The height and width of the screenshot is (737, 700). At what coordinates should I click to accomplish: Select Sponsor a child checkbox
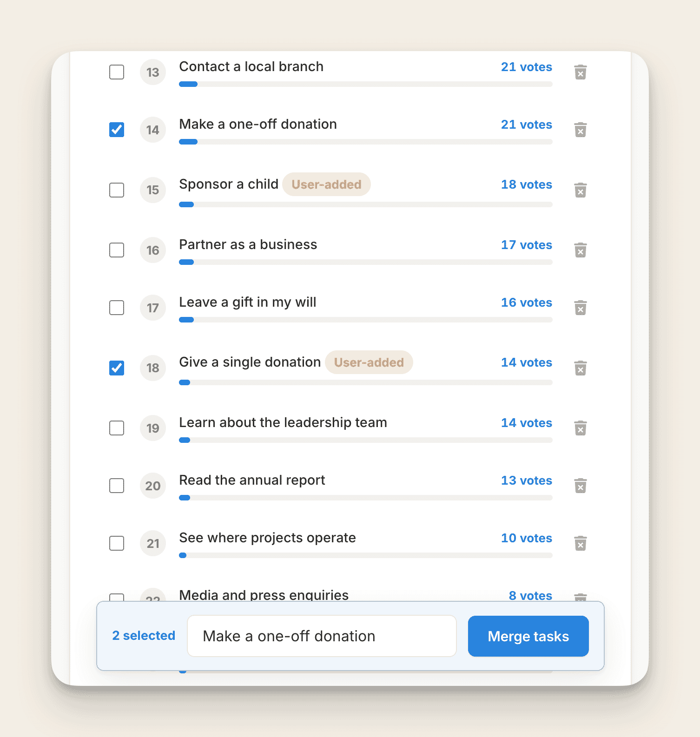(117, 190)
